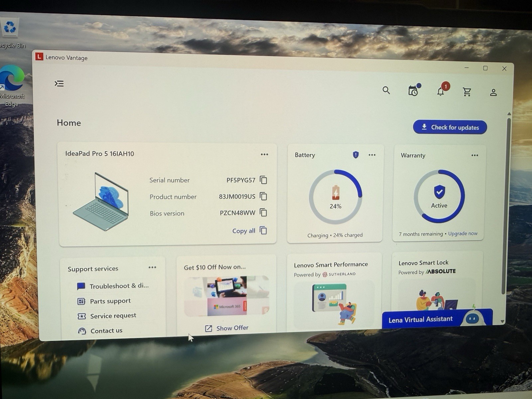Click the Show Offer link
This screenshot has width=532, height=399.
click(x=227, y=328)
